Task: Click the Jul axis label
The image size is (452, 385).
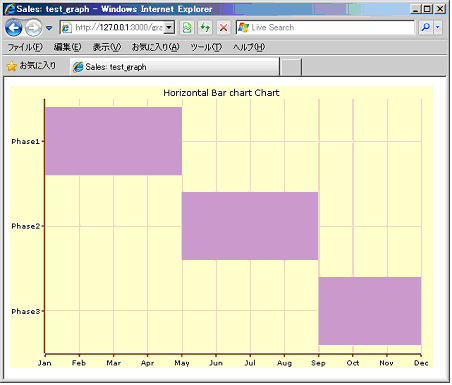Action: click(250, 363)
